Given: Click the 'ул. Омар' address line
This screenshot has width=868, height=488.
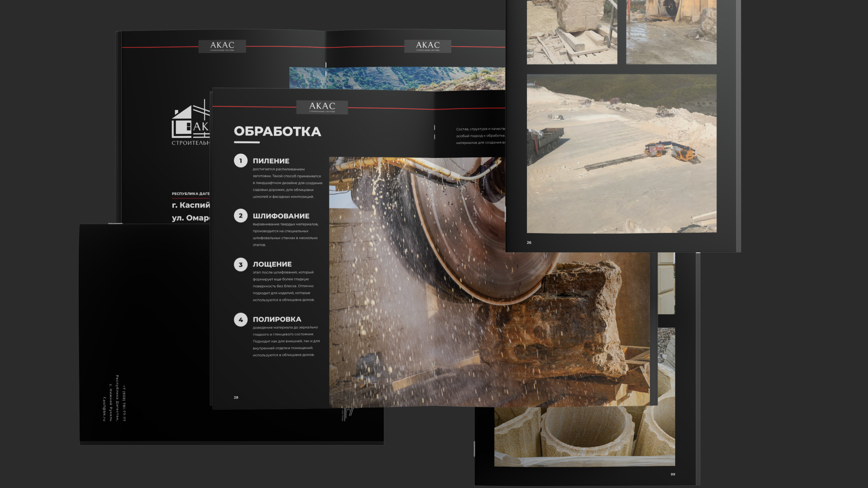Looking at the screenshot, I should (x=191, y=218).
